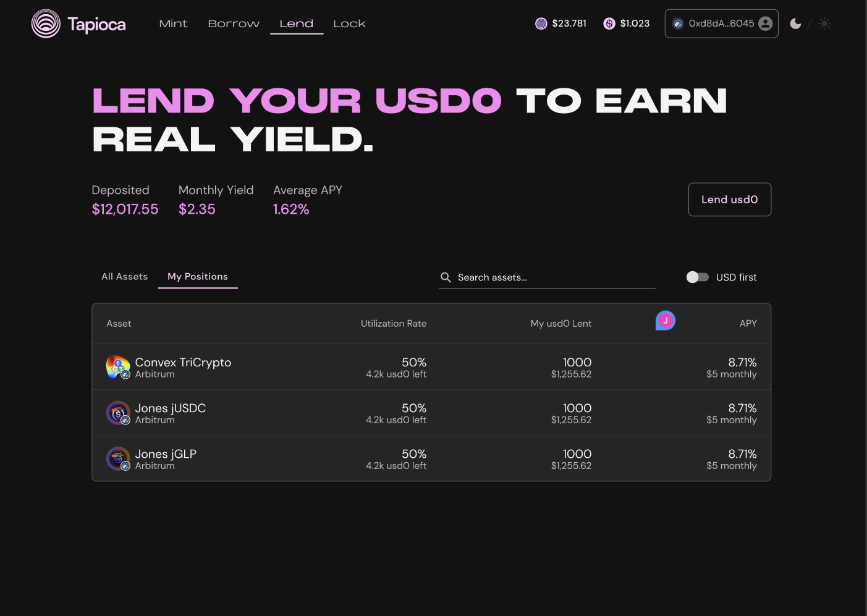Click the Convex TriCrypto asset icon
867x616 pixels.
[x=118, y=367]
